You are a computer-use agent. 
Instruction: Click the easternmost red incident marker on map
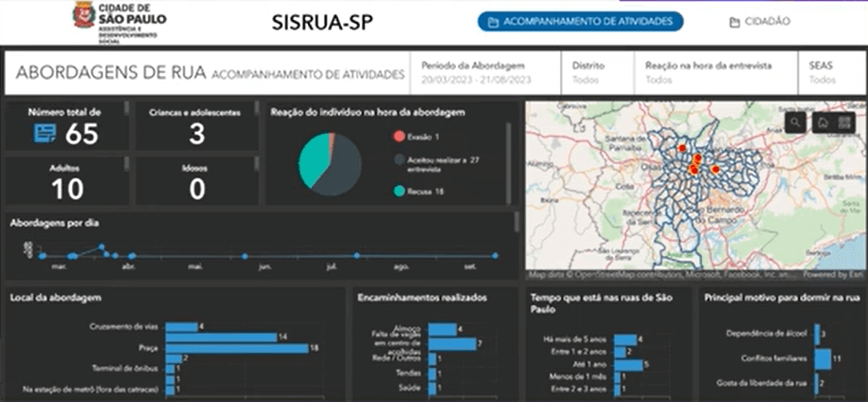click(715, 170)
